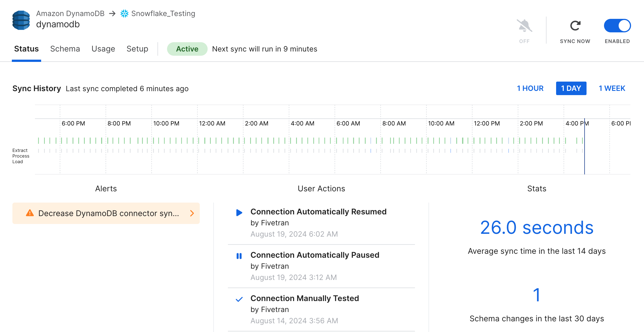Open the Usage tab
This screenshot has height=332, width=644.
[103, 49]
